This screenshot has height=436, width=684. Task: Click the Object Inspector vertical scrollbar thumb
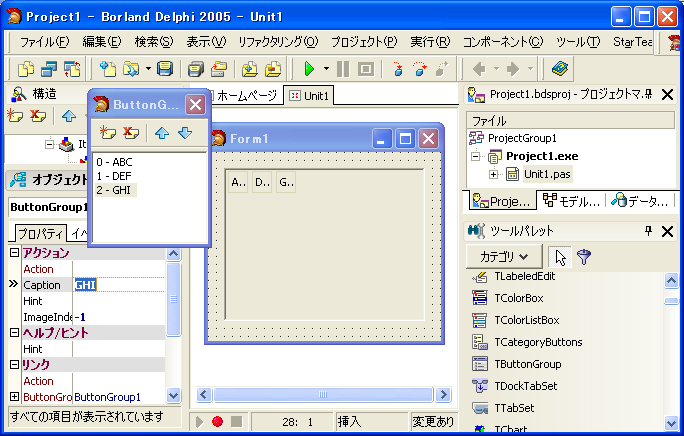tap(173, 299)
